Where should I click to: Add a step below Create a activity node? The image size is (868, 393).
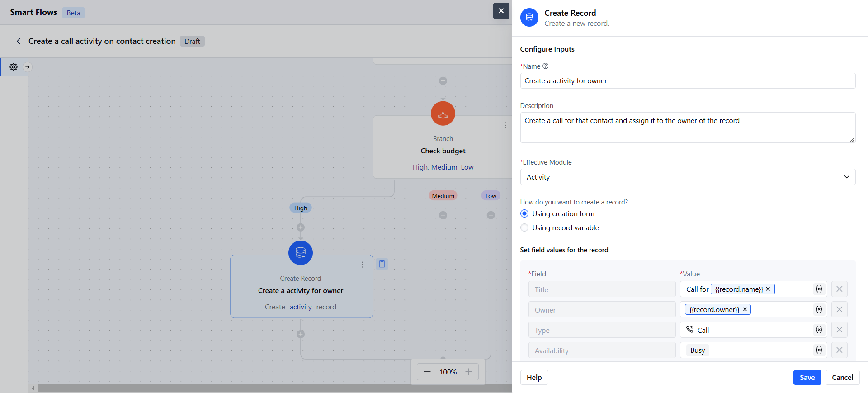tap(301, 334)
